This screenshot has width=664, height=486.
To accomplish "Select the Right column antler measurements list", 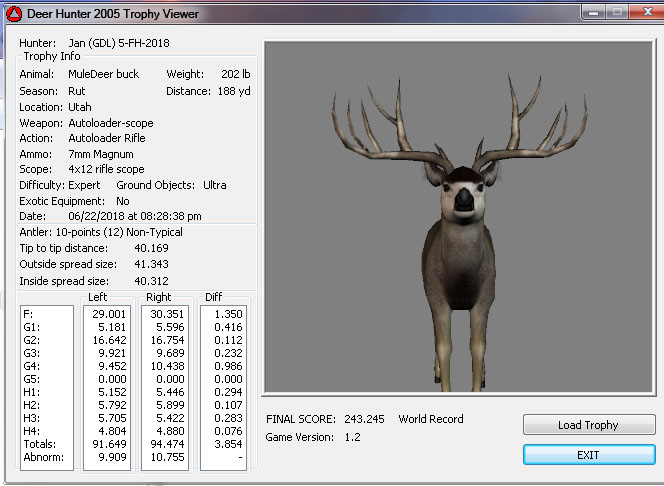I will coord(166,387).
